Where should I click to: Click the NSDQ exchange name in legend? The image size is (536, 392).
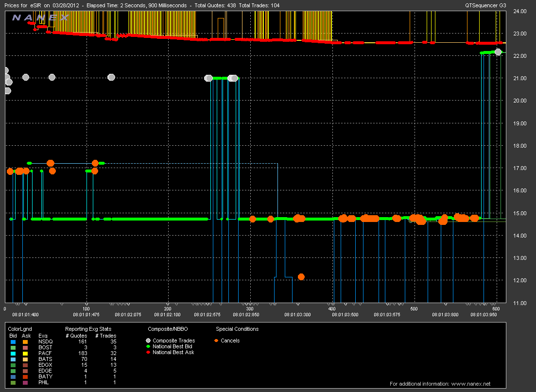coord(46,342)
